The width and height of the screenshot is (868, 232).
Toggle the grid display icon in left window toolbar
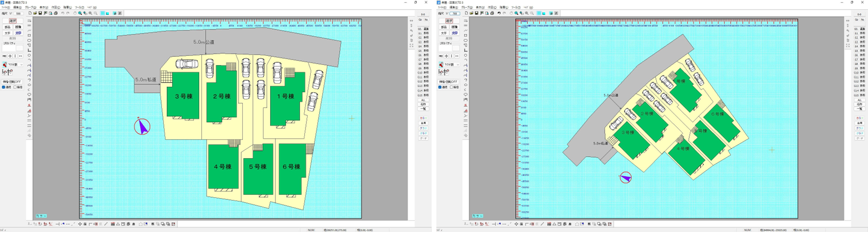tap(103, 13)
